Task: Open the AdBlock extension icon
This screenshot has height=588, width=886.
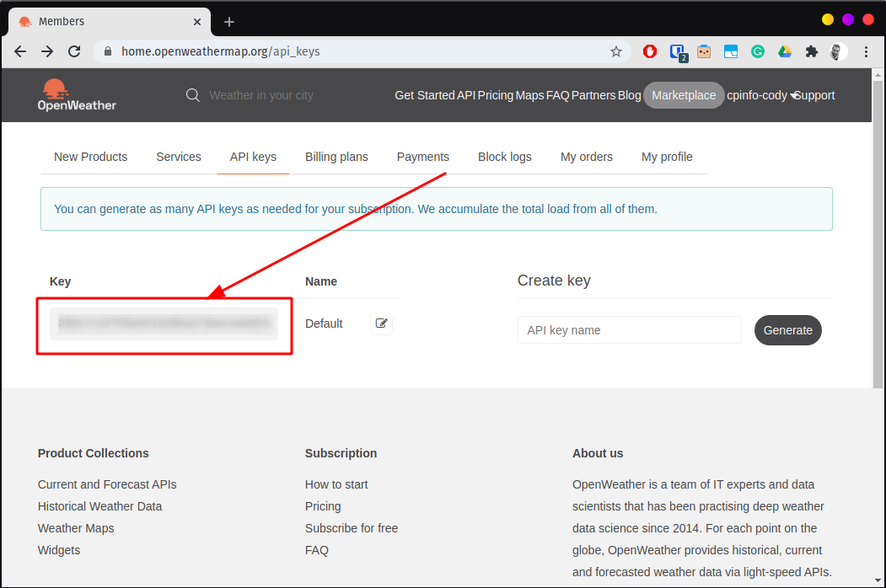Action: pos(650,51)
